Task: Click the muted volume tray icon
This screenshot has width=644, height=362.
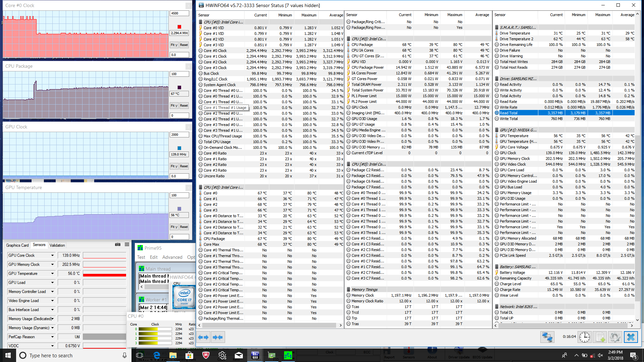Action: tap(600, 355)
